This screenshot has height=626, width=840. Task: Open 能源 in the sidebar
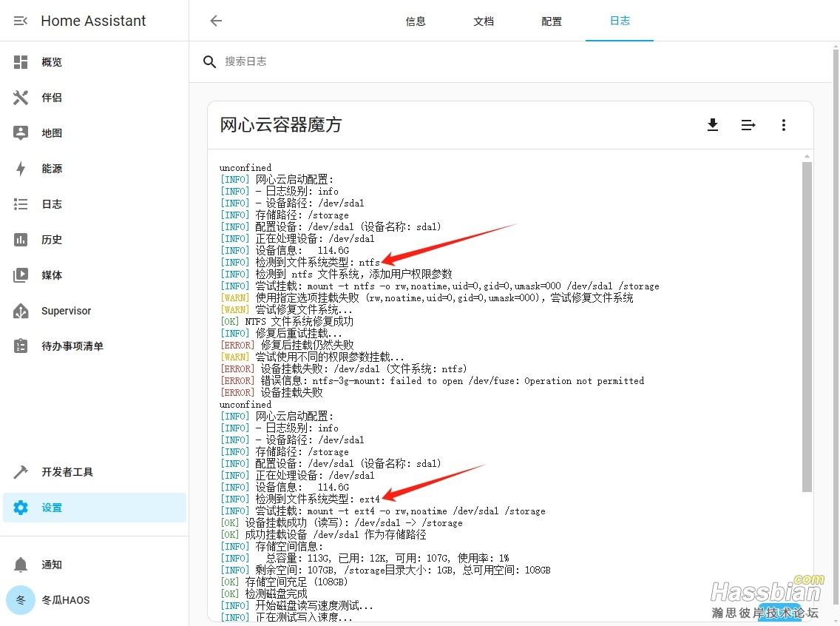[x=52, y=168]
